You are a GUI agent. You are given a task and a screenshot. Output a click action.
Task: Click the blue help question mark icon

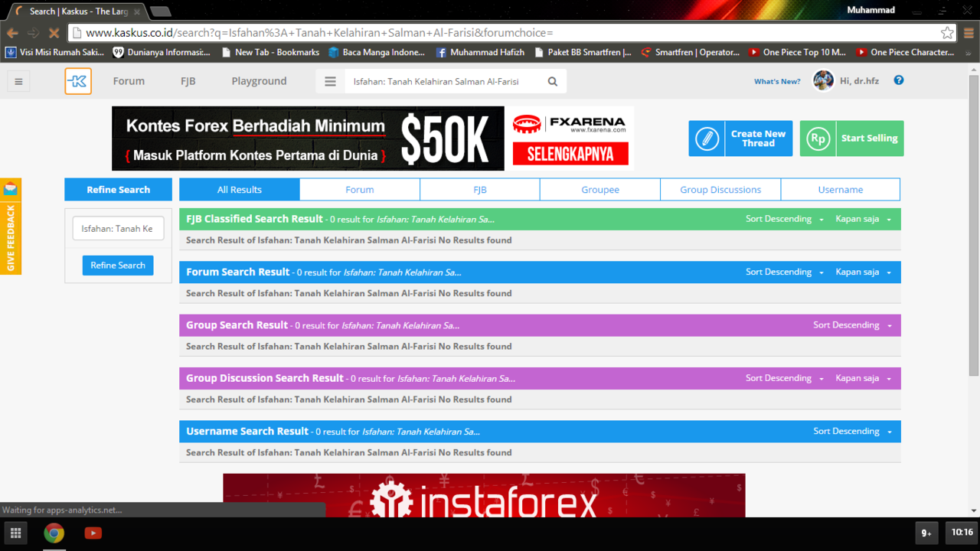coord(899,80)
